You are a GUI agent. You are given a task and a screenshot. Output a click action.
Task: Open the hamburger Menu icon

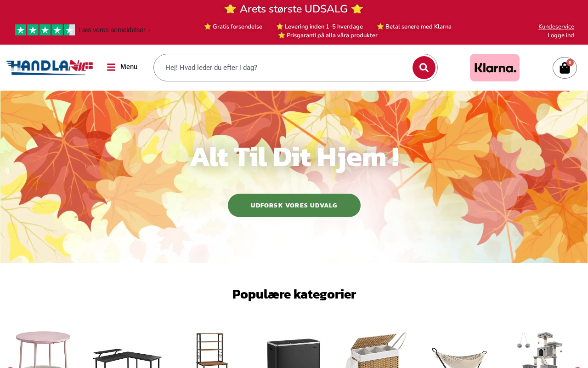click(111, 67)
